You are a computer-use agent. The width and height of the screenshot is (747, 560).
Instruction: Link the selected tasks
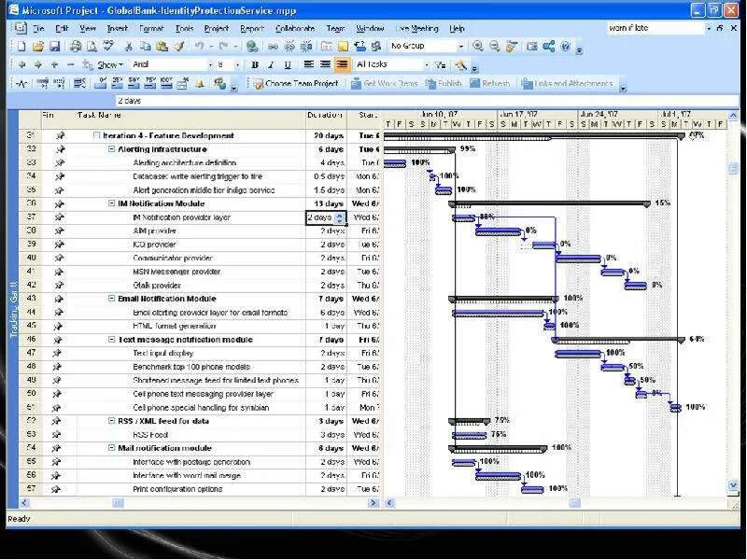coord(273,46)
